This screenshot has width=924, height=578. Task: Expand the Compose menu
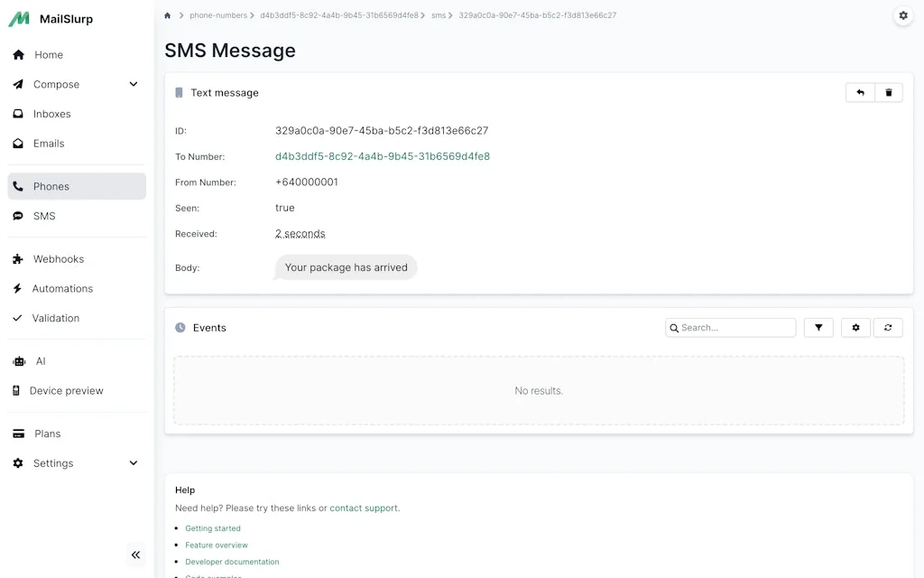coord(133,84)
